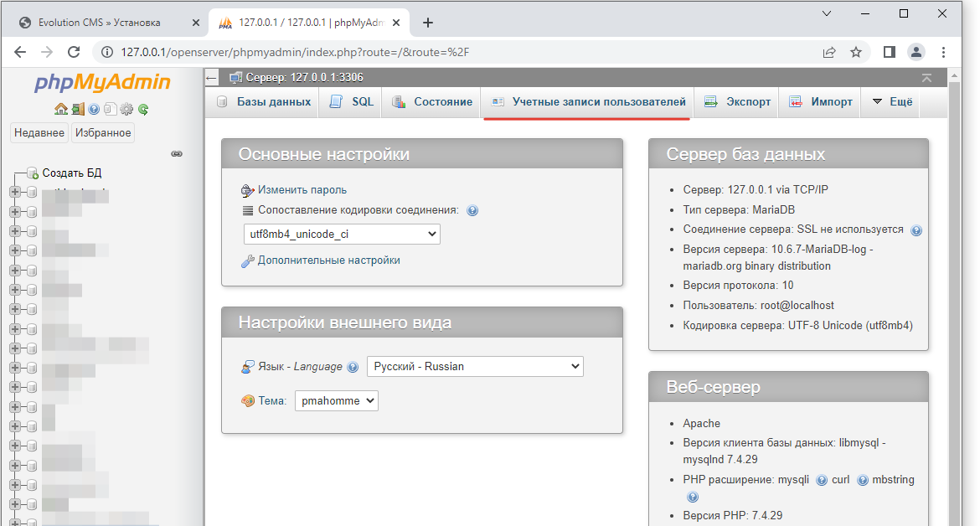Click the phpMyAdmin home icon
Viewport: 980px width, 526px height.
tap(60, 109)
